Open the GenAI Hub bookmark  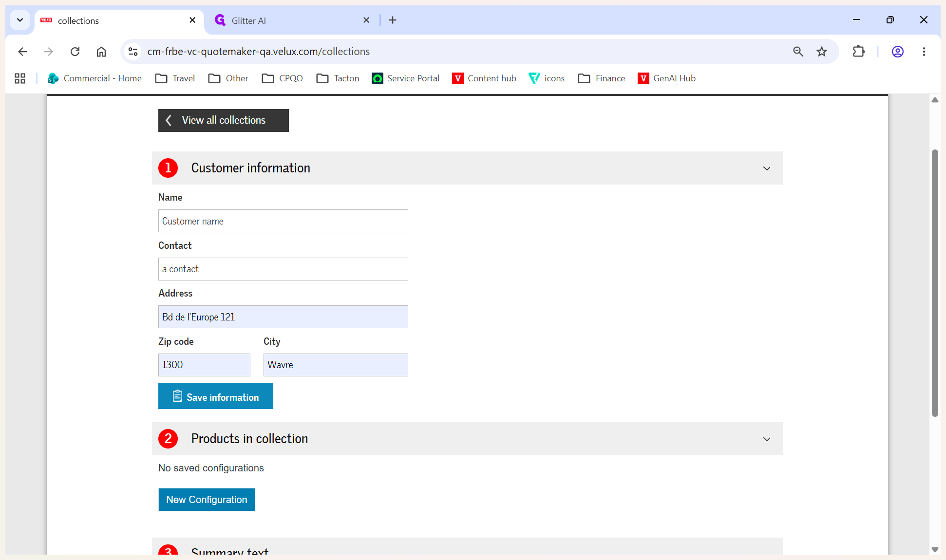click(667, 78)
